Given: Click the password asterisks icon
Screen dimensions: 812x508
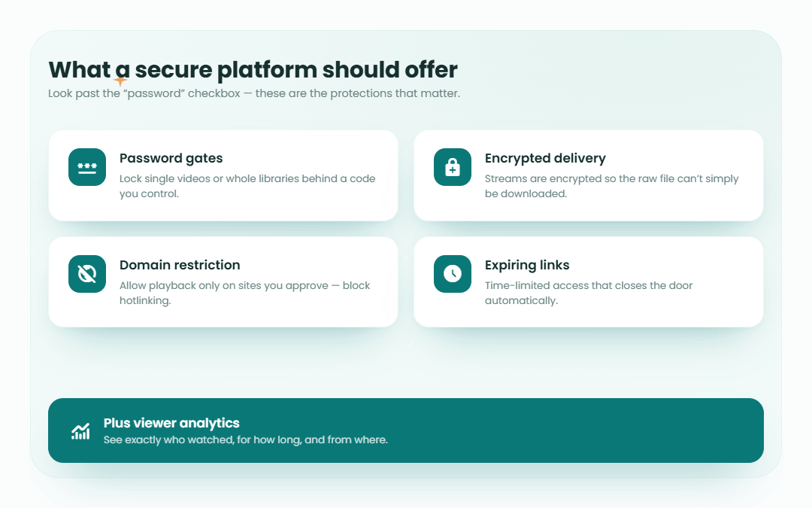Looking at the screenshot, I should (x=87, y=167).
